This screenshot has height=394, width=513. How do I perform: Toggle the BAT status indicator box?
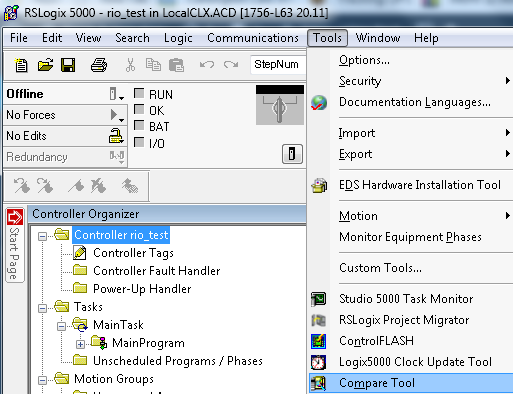coord(139,126)
